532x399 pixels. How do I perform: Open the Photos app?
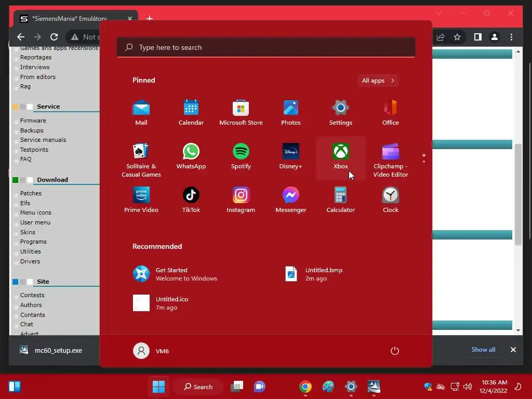point(291,113)
